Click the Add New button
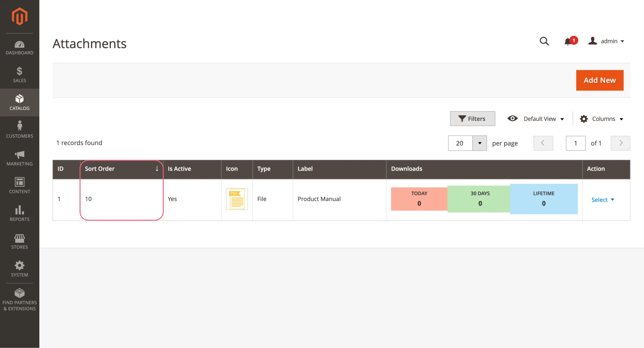This screenshot has width=644, height=348. [600, 80]
